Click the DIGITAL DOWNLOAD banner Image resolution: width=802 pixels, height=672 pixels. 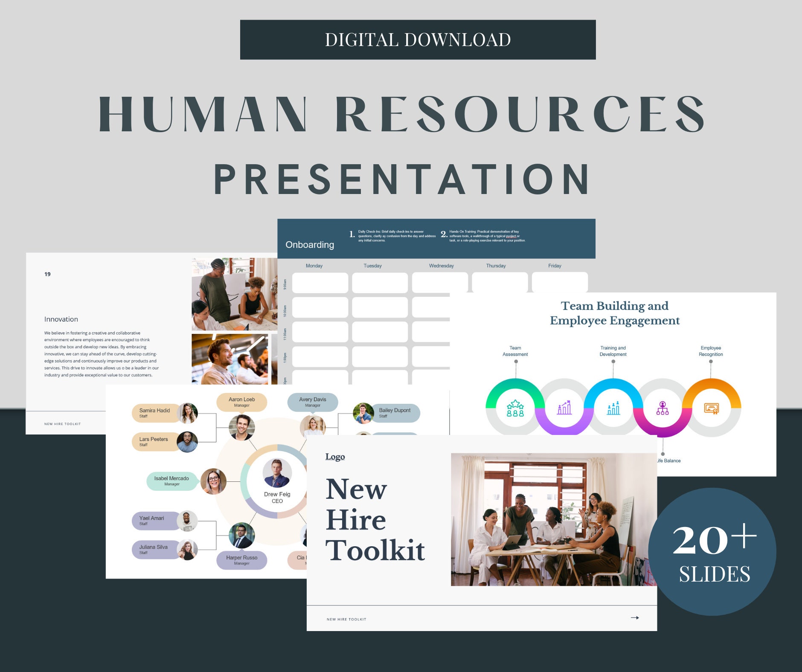417,40
